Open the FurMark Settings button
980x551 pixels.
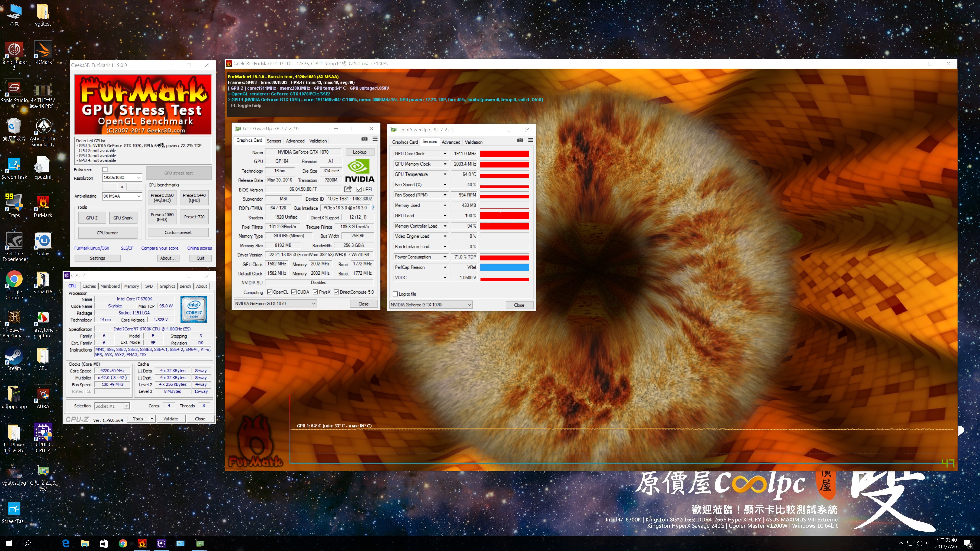coord(97,258)
